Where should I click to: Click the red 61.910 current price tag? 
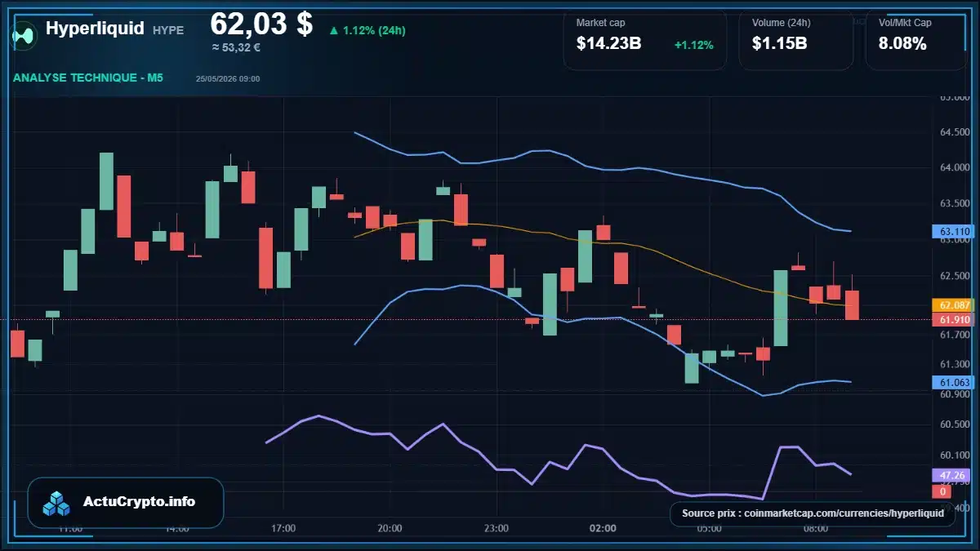[955, 319]
